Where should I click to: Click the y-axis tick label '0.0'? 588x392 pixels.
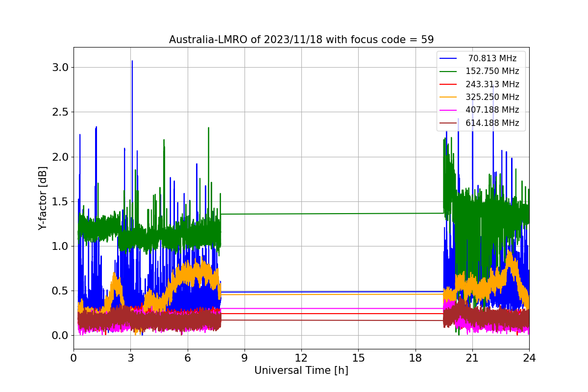click(61, 336)
